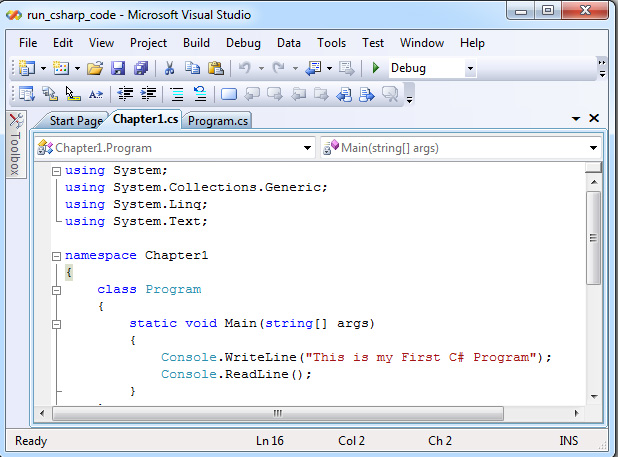Viewport: 618px width, 457px height.
Task: Open the Undo history dropdown arrow
Action: click(x=261, y=69)
